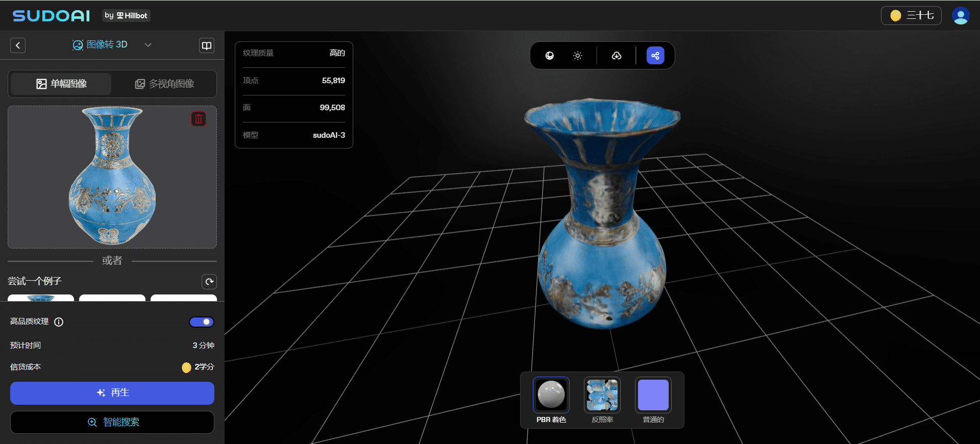Screen dimensions: 980x444
Task: Download the 3D model via cloud icon
Action: point(617,56)
